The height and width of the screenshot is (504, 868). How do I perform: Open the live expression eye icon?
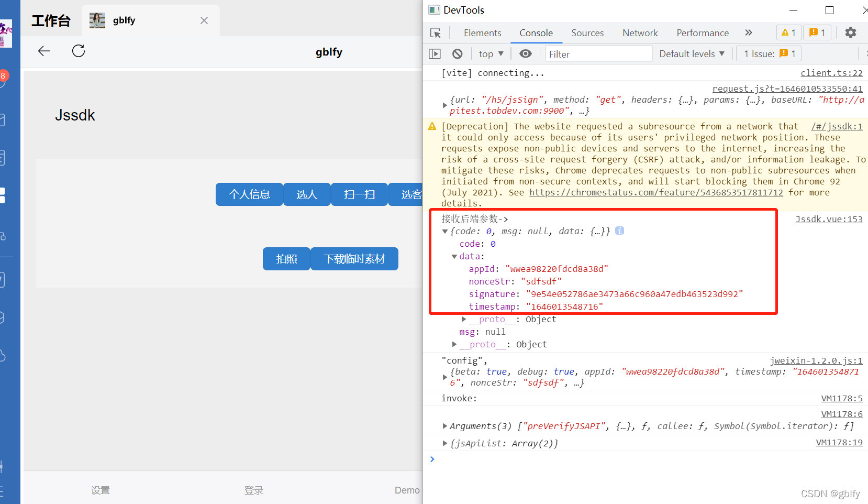pos(526,54)
